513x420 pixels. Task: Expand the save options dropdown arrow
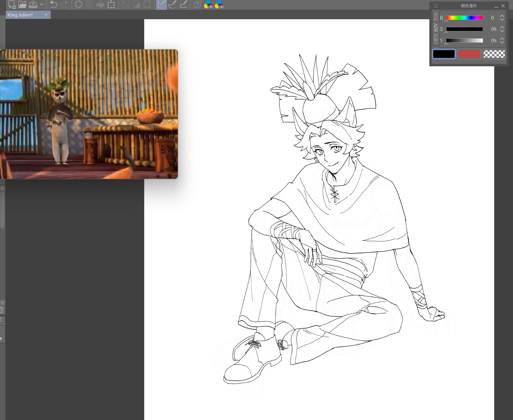coord(41,4)
